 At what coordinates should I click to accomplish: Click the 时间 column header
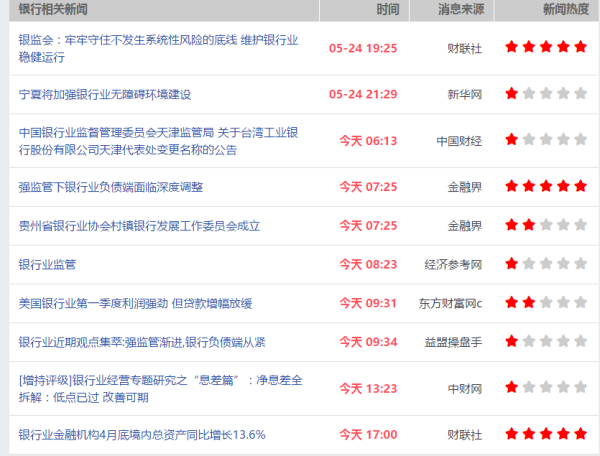pyautogui.click(x=388, y=9)
